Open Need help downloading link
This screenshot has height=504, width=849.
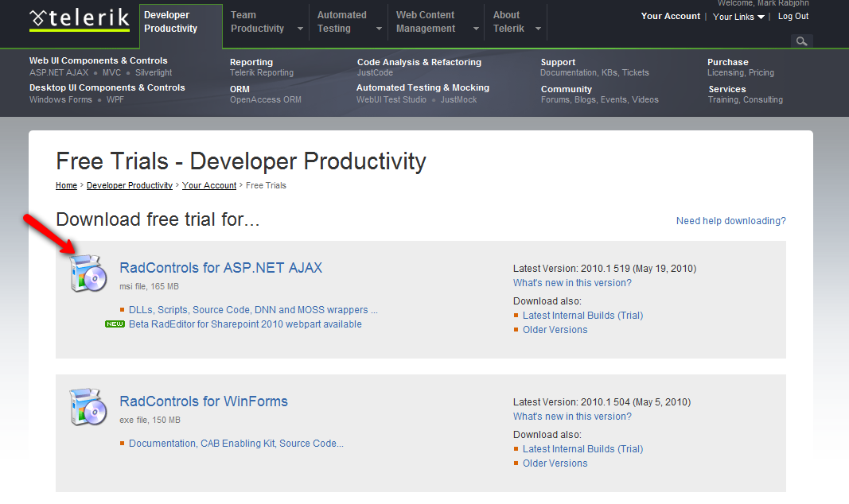[730, 221]
